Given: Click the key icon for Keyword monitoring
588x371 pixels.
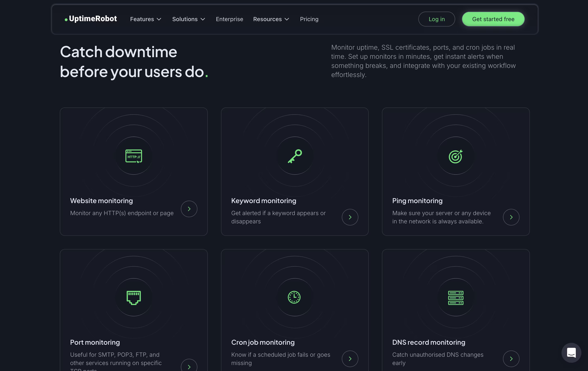Looking at the screenshot, I should pyautogui.click(x=295, y=156).
